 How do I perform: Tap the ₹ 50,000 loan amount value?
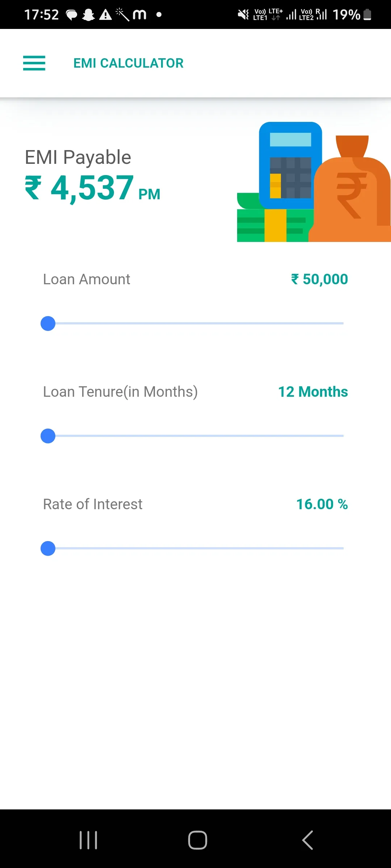coord(319,279)
